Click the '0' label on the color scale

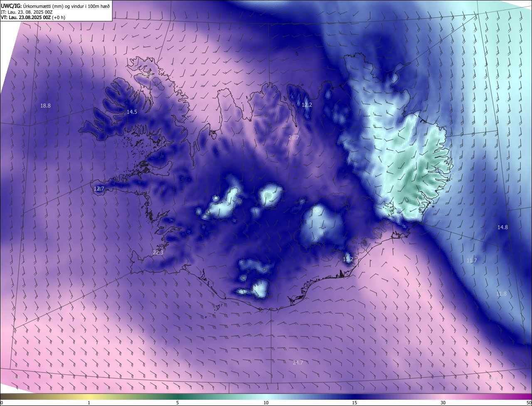pos(2,403)
